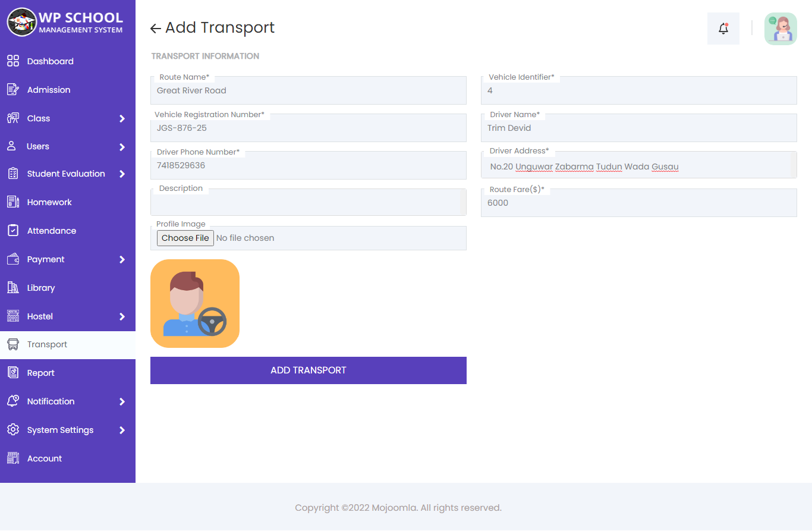The width and height of the screenshot is (812, 531).
Task: Click the Account building icon
Action: [13, 458]
